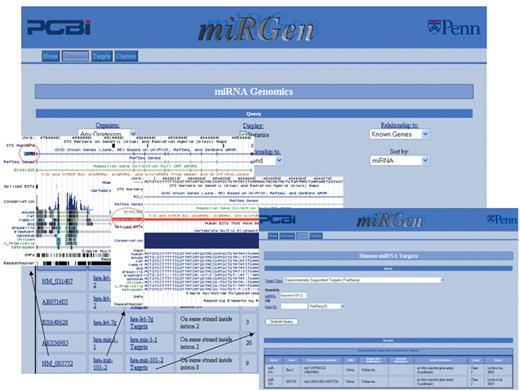
Task: Open the Known Genes relationship dropdown
Action: [399, 134]
